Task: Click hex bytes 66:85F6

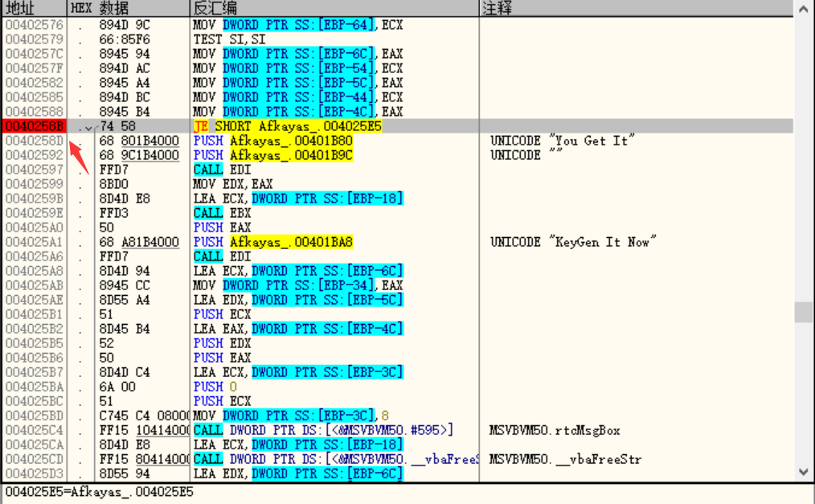Action: 125,39
